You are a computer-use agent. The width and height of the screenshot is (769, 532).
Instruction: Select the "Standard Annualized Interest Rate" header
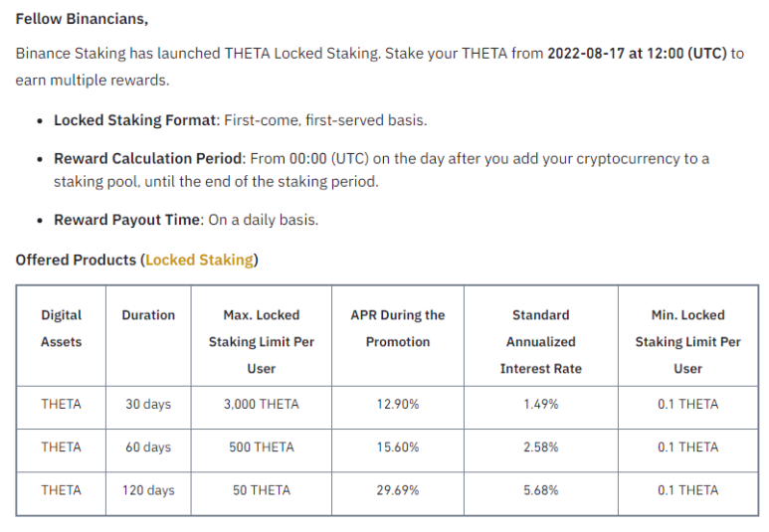pyautogui.click(x=541, y=341)
